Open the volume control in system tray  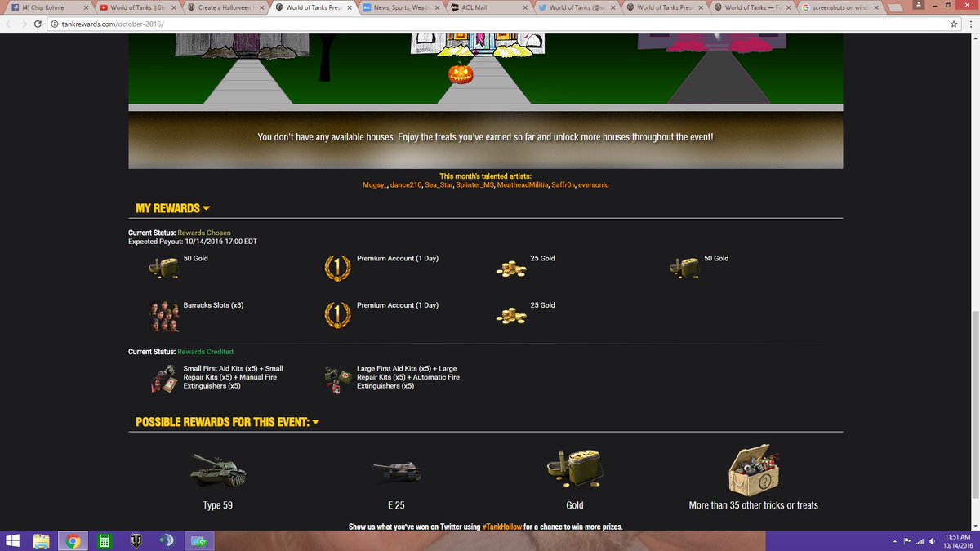(x=933, y=540)
